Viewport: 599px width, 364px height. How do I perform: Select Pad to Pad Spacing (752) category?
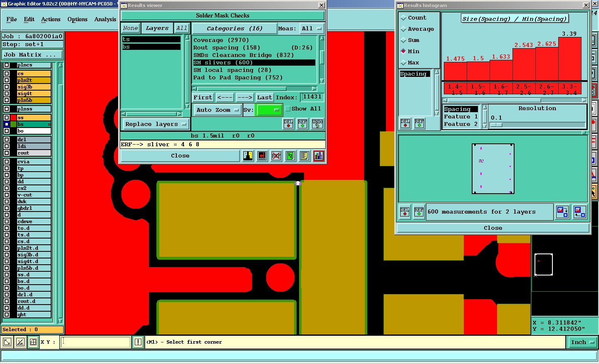click(238, 77)
